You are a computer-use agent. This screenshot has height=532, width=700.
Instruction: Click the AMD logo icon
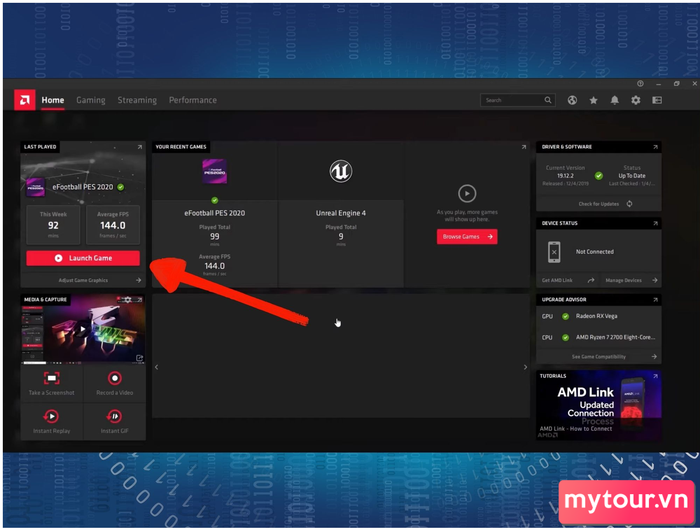[25, 100]
